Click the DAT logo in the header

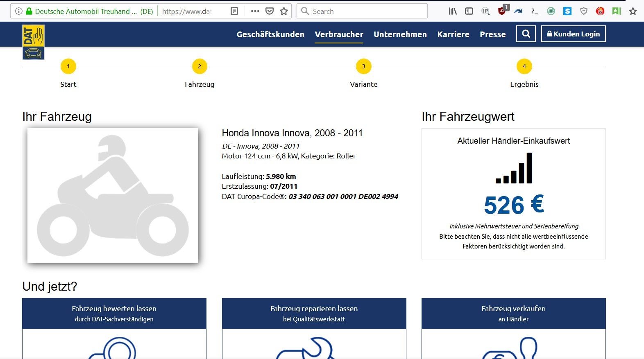click(33, 42)
